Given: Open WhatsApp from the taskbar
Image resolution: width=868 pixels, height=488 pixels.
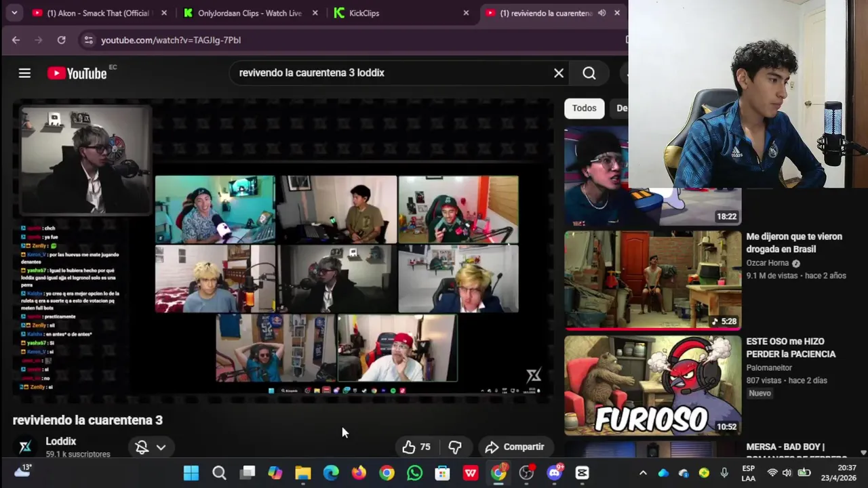Looking at the screenshot, I should tap(414, 473).
